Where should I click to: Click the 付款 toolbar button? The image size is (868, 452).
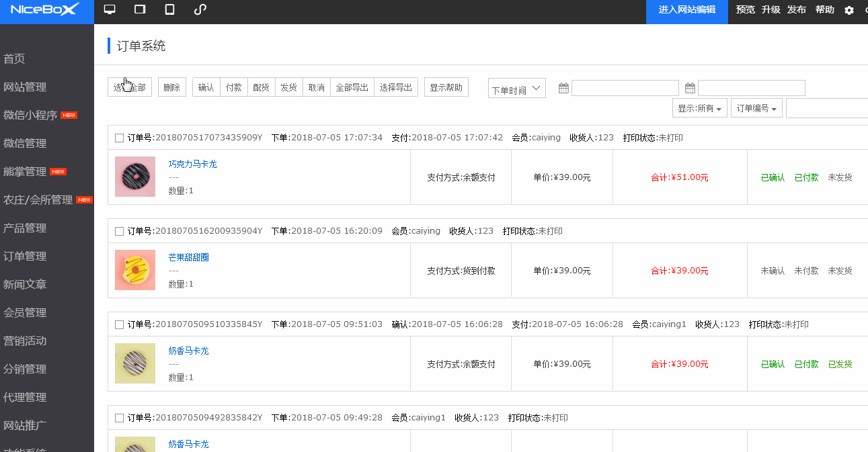tap(234, 87)
